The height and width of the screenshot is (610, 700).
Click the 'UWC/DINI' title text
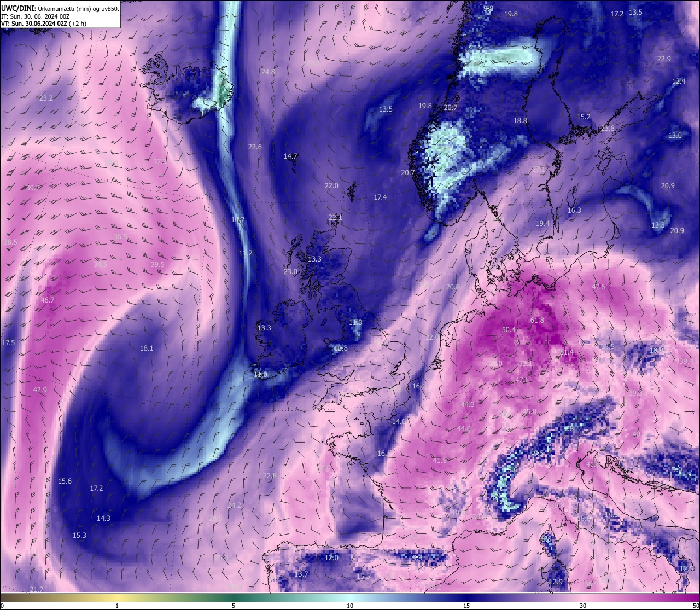pyautogui.click(x=18, y=9)
